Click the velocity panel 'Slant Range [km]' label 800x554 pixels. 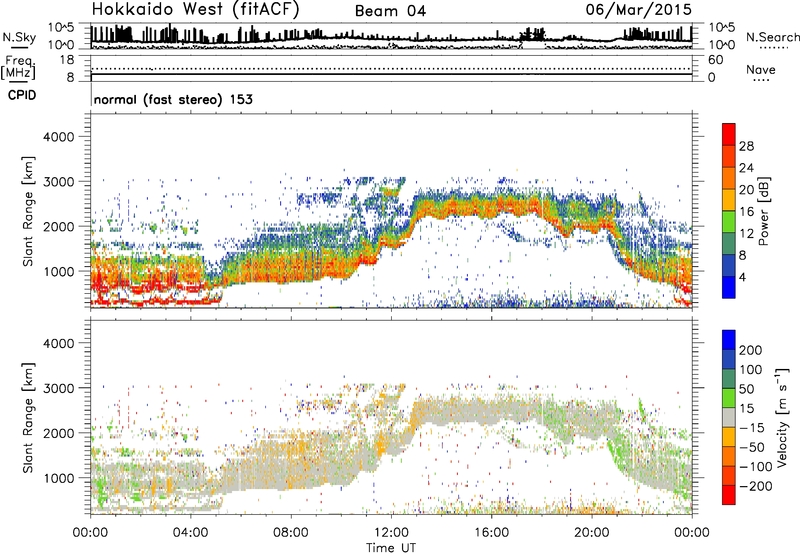point(28,417)
